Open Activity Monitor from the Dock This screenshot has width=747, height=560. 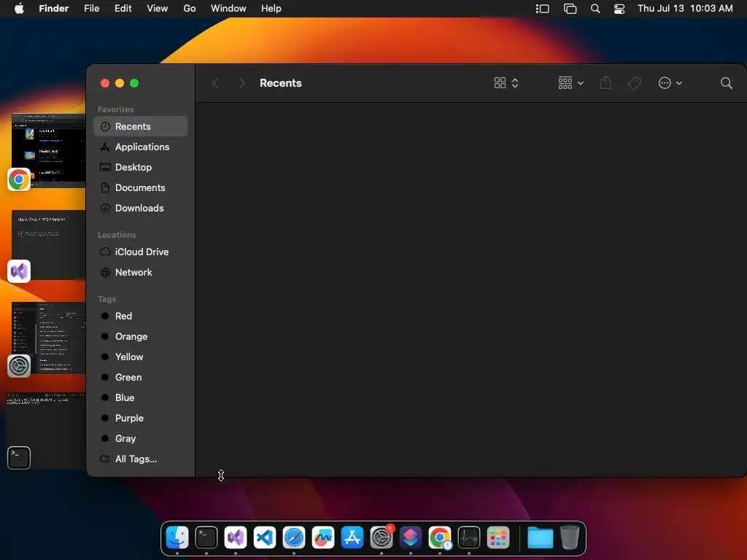point(469,537)
